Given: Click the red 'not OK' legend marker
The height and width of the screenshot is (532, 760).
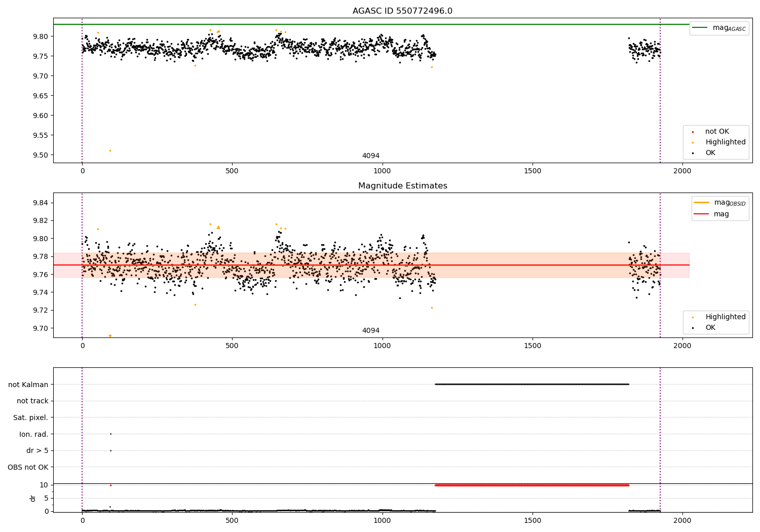Looking at the screenshot, I should point(693,132).
